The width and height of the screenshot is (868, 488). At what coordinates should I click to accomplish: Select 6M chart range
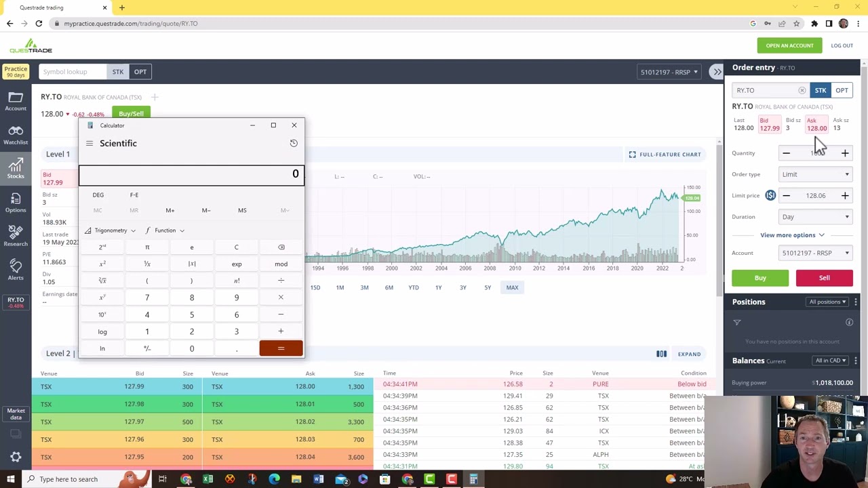pos(389,287)
